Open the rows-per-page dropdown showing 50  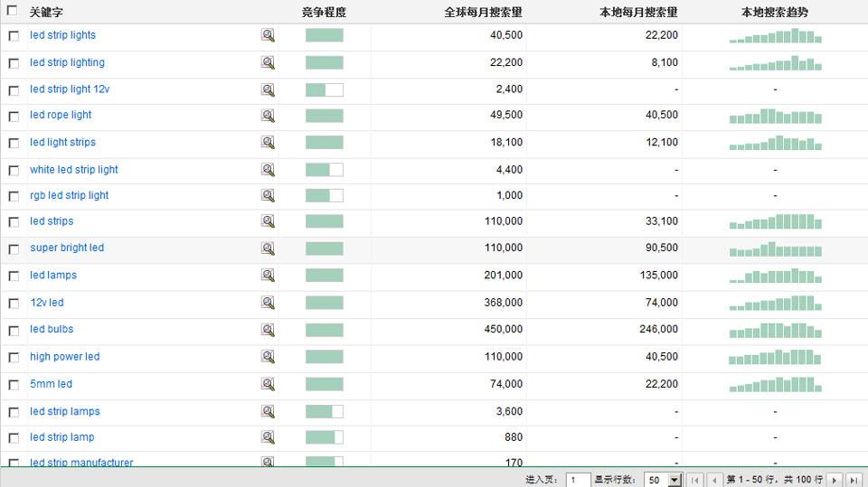point(662,480)
